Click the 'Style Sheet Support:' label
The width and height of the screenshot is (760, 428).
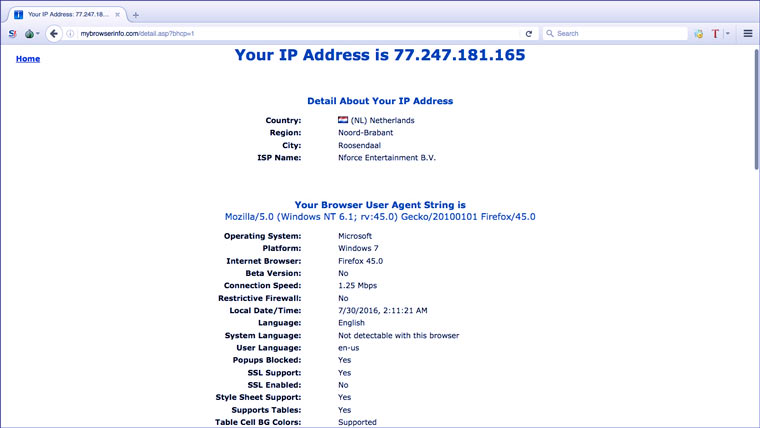pos(258,397)
